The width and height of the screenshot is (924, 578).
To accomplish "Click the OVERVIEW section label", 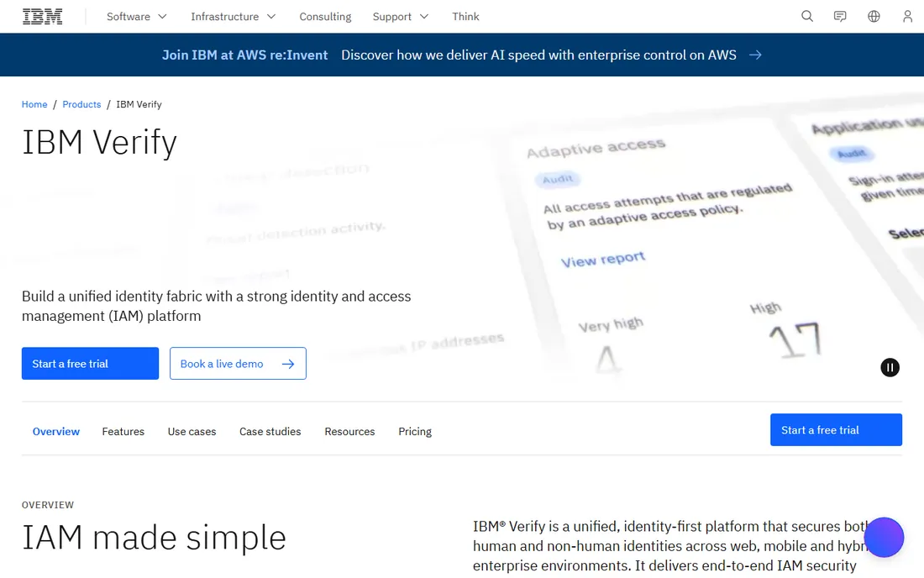I will click(x=48, y=505).
